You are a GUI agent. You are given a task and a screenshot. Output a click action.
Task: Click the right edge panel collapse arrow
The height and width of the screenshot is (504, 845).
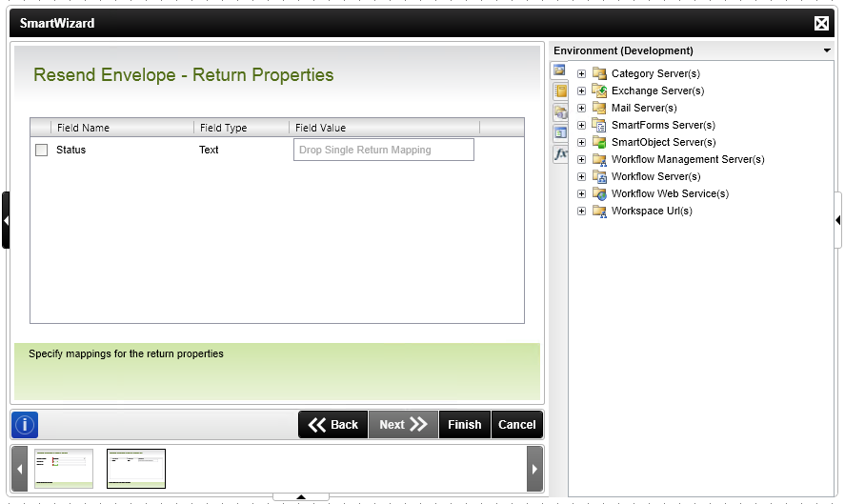(x=838, y=220)
